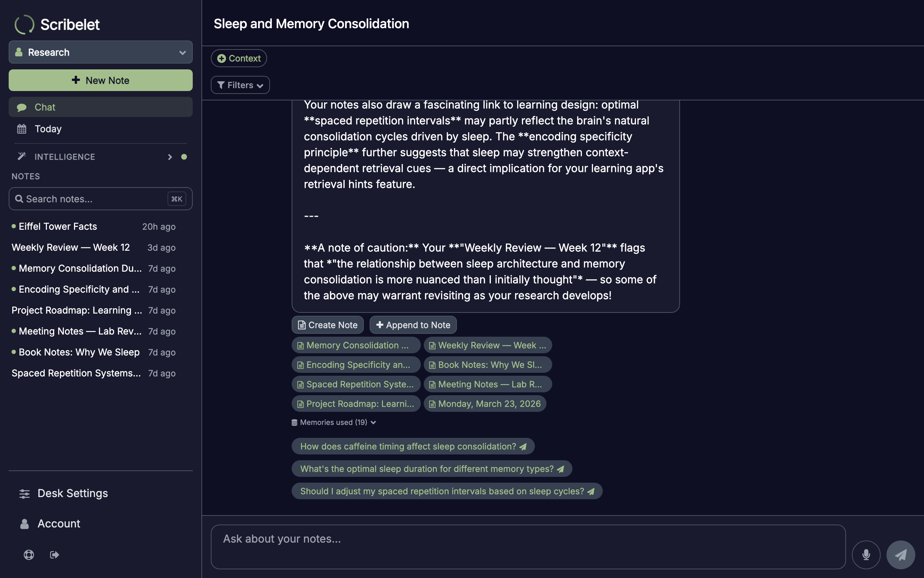Open the Project Roadmap: Learning note in sidebar
Screen dimensions: 924x578
click(93, 310)
